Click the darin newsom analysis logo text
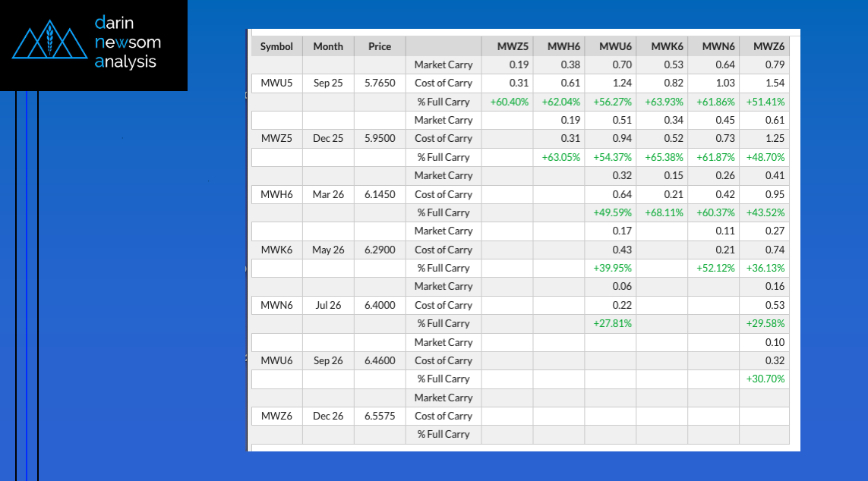Image resolution: width=868 pixels, height=481 pixels. tap(128, 42)
